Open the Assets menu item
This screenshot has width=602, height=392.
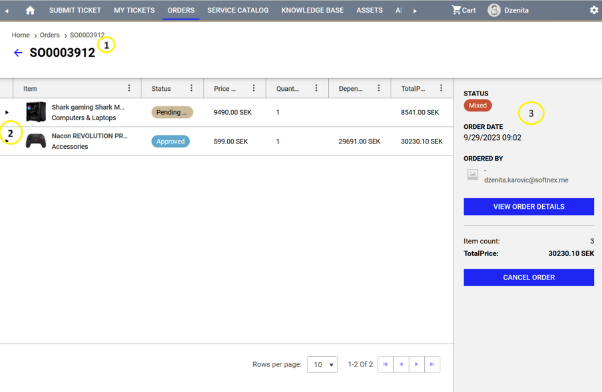pyautogui.click(x=369, y=10)
